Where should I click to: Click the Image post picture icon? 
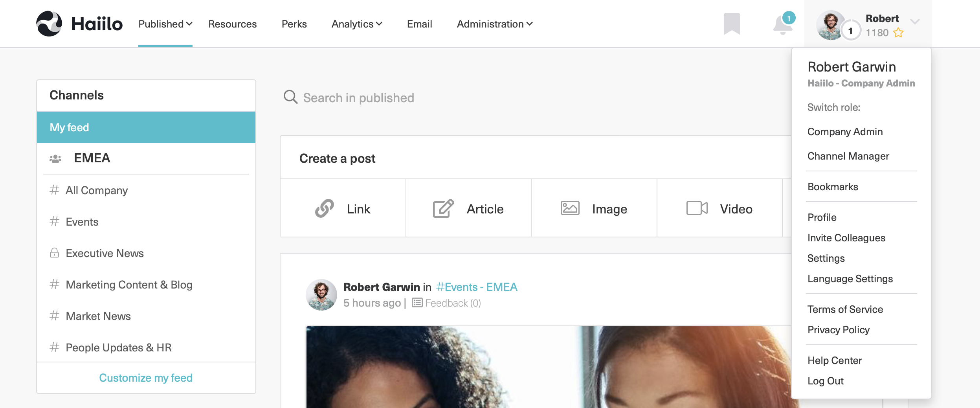point(570,208)
